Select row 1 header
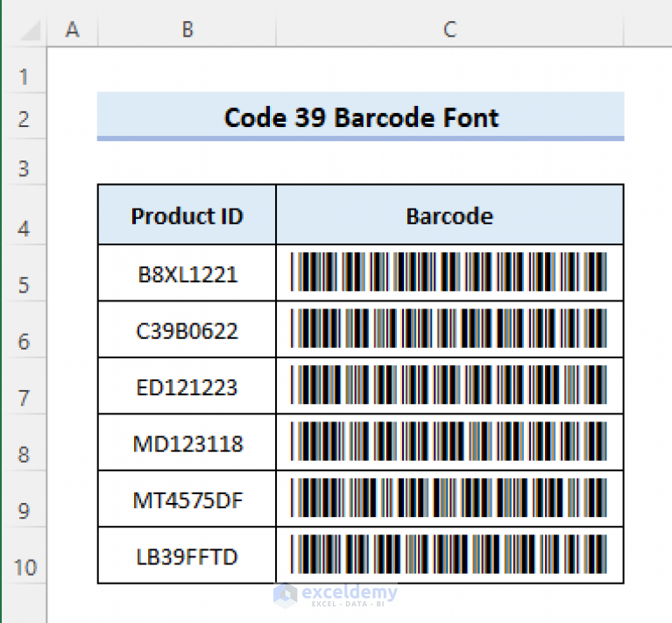The height and width of the screenshot is (623, 672). (x=23, y=77)
